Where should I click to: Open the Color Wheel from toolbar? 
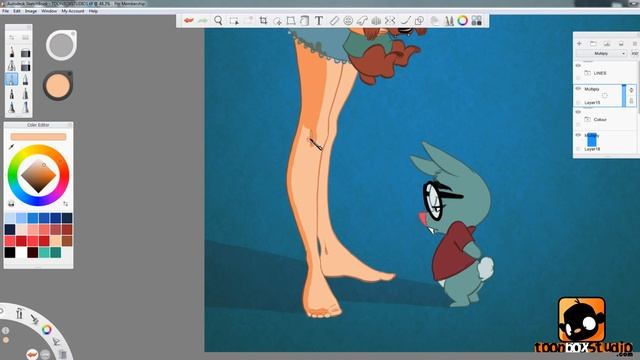click(462, 20)
